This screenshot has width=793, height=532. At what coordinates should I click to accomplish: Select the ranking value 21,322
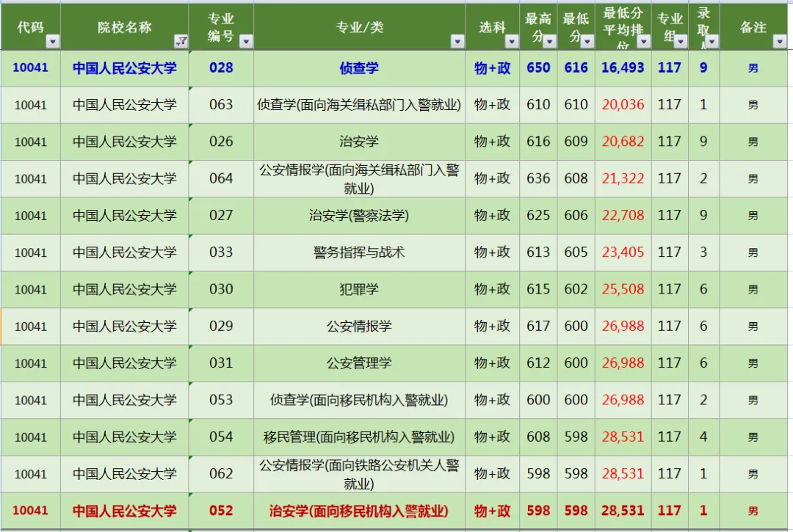click(623, 178)
